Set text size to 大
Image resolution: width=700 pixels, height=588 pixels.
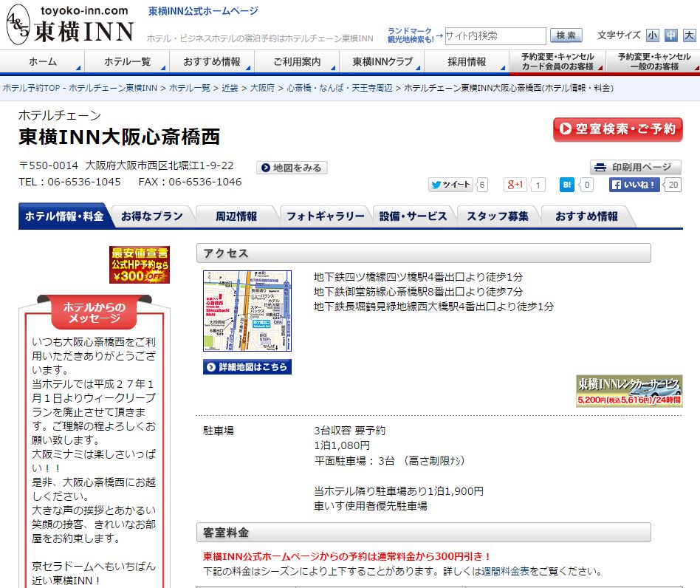pos(689,35)
